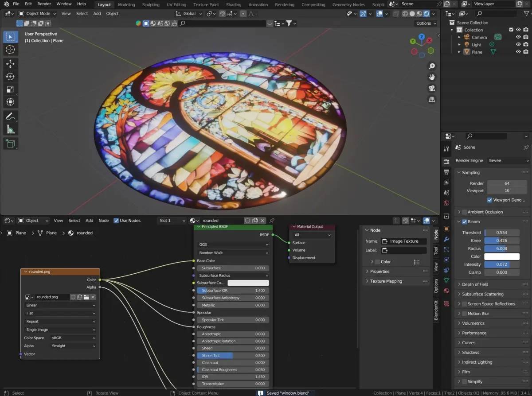Click the node Name field Image Texture
The width and height of the screenshot is (532, 396).
404,241
